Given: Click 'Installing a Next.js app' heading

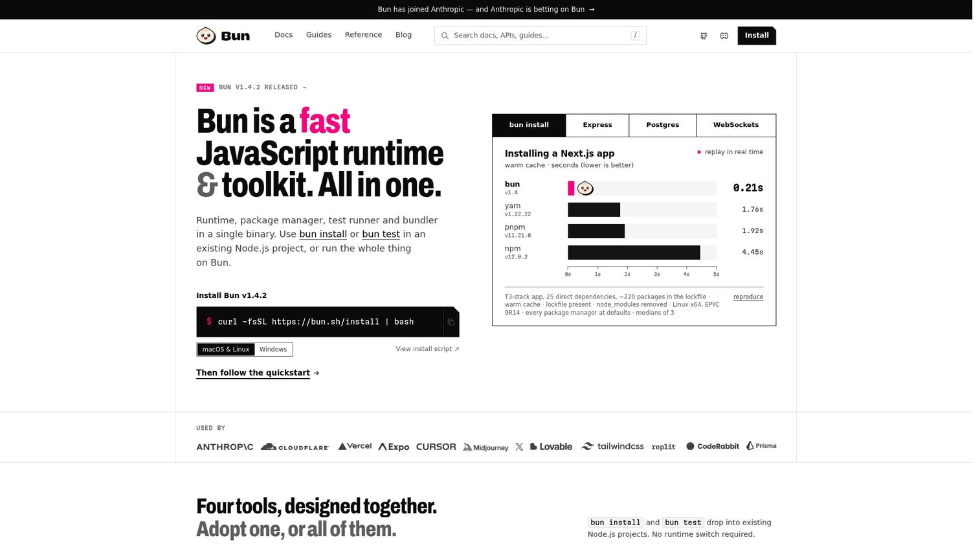Looking at the screenshot, I should [560, 153].
